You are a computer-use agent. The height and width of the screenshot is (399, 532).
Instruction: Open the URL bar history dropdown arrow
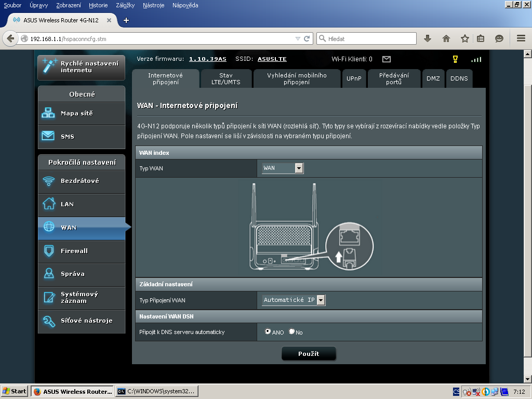pyautogui.click(x=298, y=38)
